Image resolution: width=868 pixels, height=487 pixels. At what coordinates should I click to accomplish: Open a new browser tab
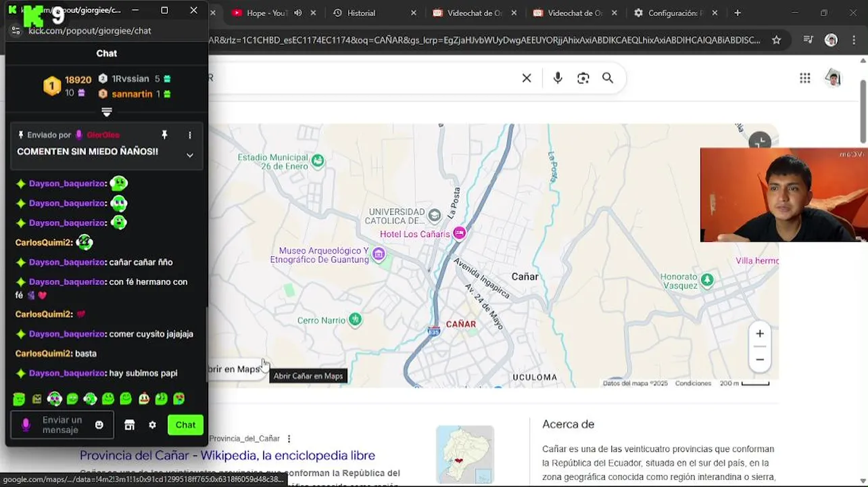738,13
